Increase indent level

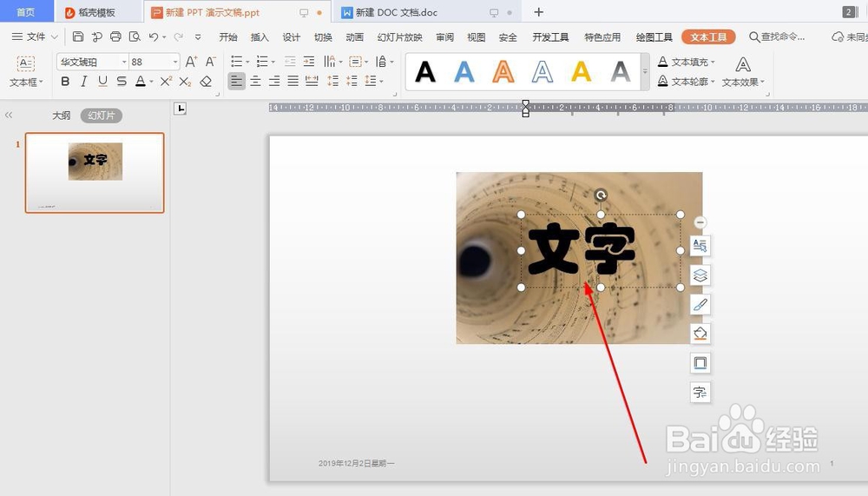pos(309,62)
